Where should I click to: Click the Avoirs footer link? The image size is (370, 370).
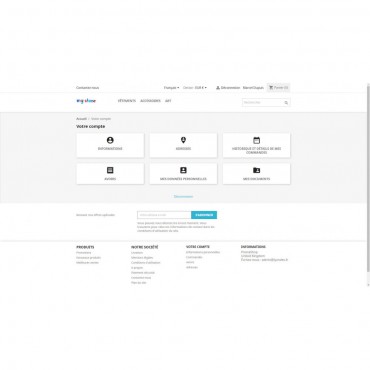[x=190, y=262]
